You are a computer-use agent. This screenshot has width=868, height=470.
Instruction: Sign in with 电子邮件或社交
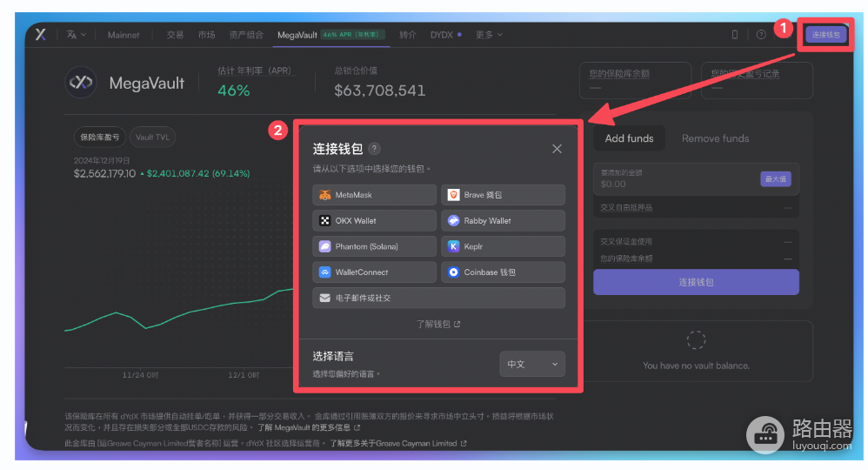[x=439, y=299]
